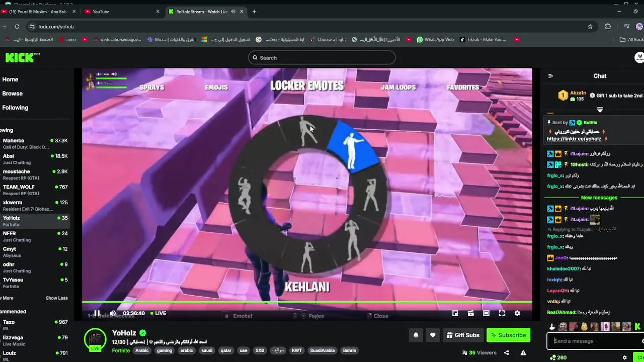This screenshot has height=362, width=644.
Task: Click Akza1n top gifter entry
Action: tap(573, 96)
